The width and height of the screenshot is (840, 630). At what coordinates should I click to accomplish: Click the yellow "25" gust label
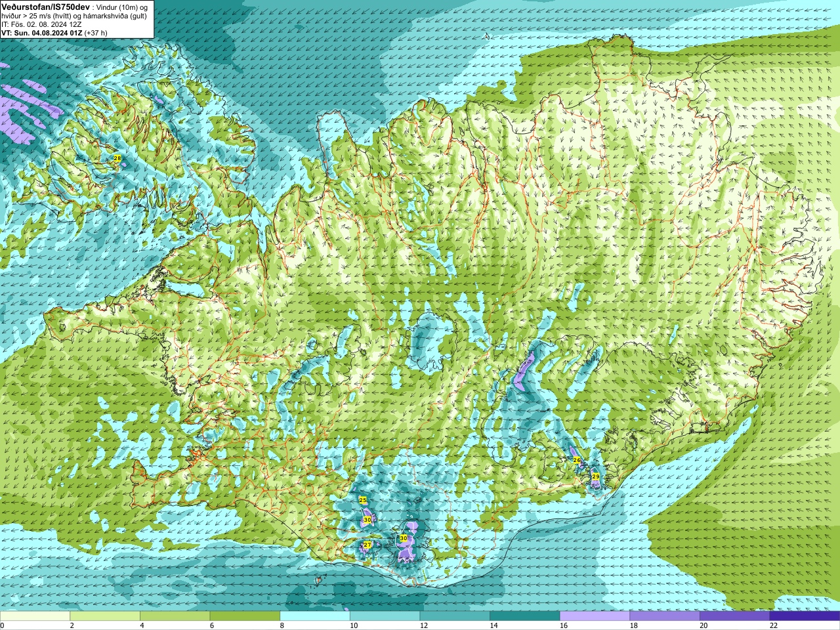tap(363, 500)
